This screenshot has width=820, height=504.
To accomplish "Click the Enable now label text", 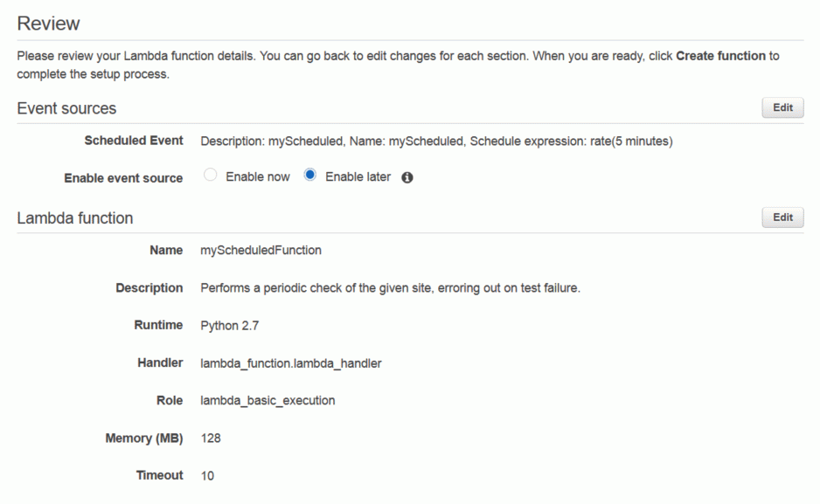I will 257,177.
